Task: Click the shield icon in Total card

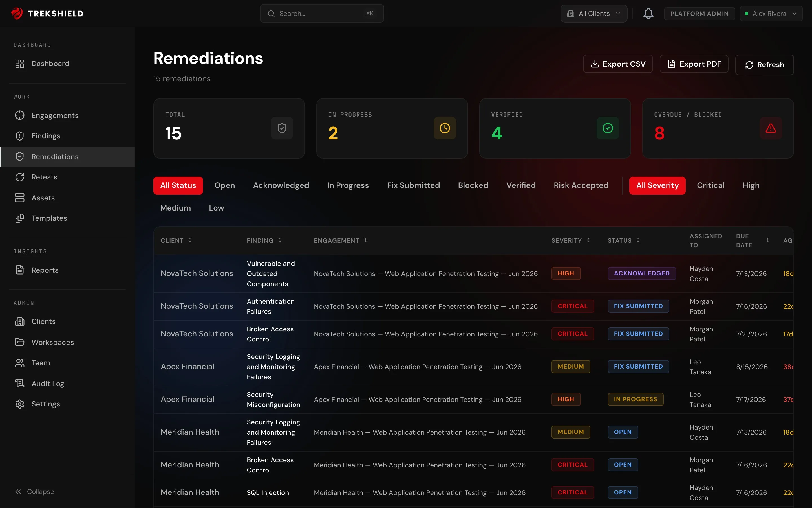Action: point(282,128)
